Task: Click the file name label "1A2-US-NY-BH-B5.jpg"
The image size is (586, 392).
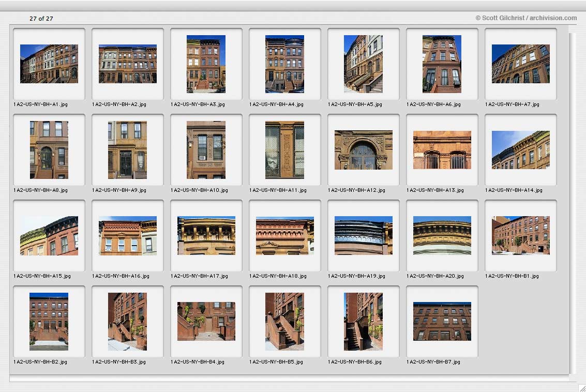Action: 276,363
